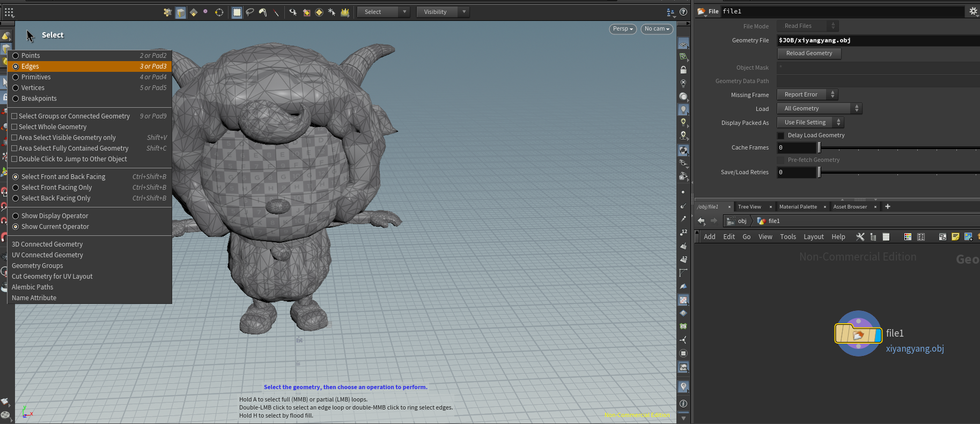This screenshot has width=980, height=424.
Task: Choose the brush picking tool
Action: click(263, 12)
